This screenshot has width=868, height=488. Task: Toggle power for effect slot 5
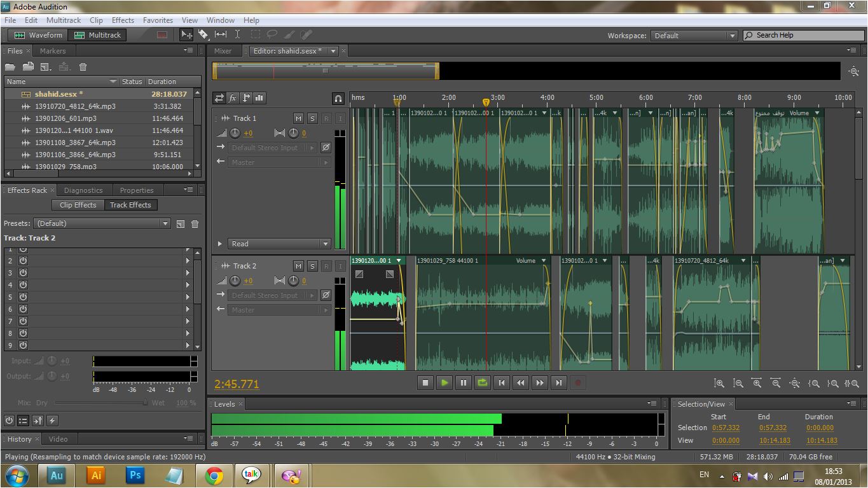coord(23,296)
